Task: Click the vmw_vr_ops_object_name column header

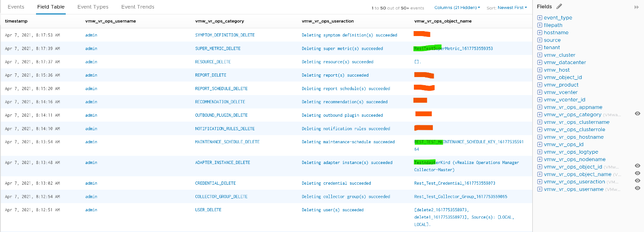Action: click(x=443, y=21)
